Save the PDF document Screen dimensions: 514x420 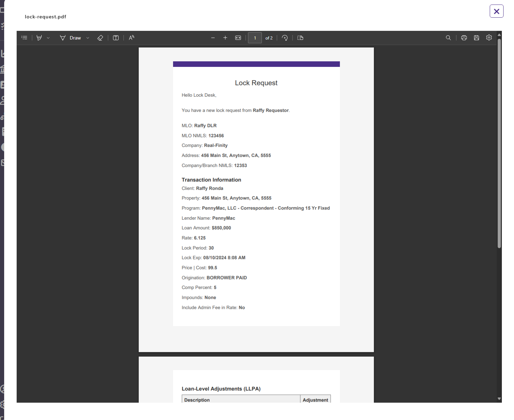476,38
